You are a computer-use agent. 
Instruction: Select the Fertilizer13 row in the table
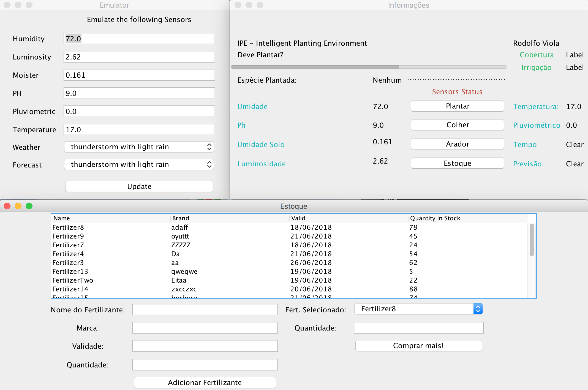pyautogui.click(x=290, y=271)
